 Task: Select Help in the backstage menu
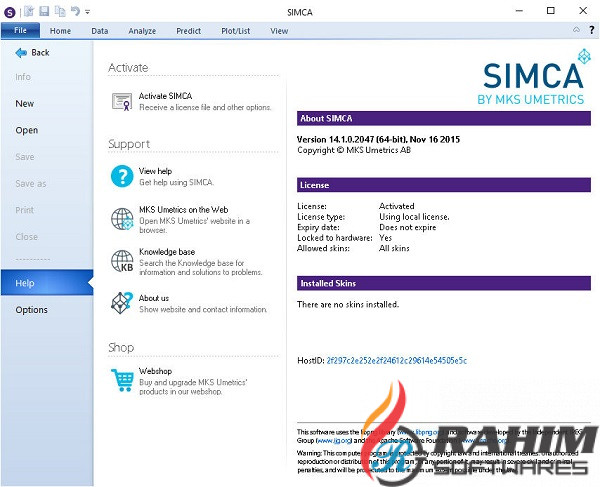(x=47, y=283)
